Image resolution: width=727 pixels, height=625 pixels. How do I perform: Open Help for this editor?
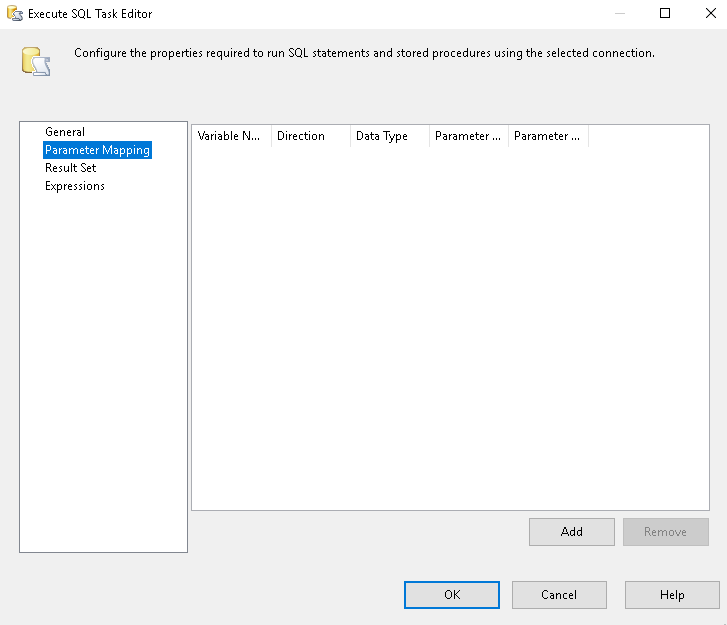(672, 595)
